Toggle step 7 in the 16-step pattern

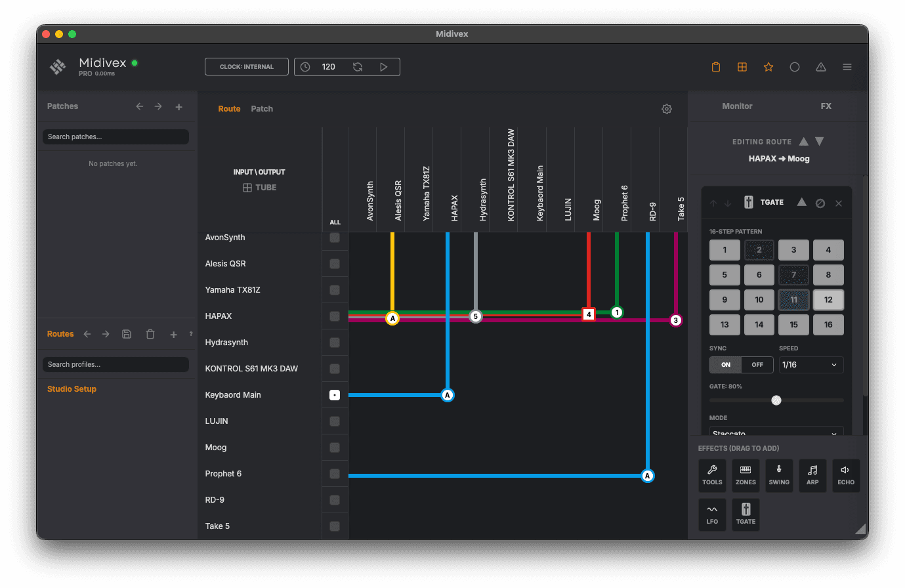pos(793,274)
